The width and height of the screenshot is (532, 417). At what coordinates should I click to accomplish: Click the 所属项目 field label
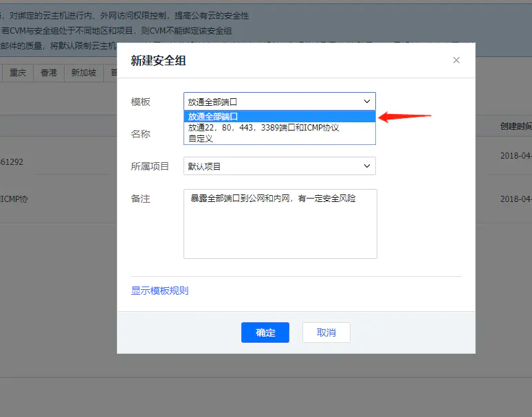tap(150, 166)
